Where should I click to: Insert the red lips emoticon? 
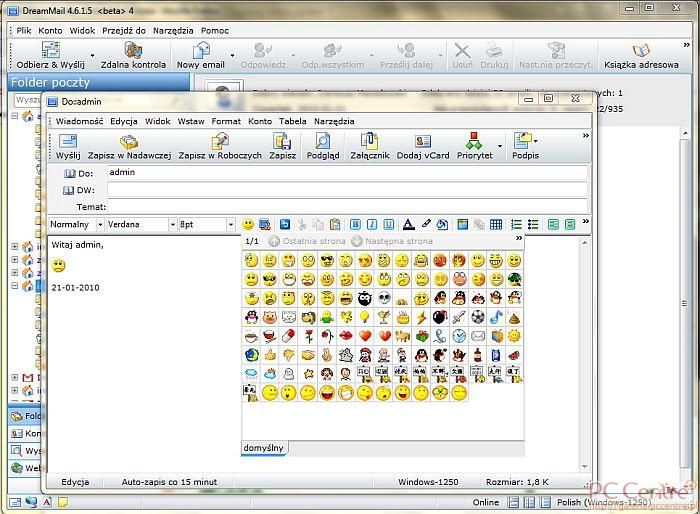[x=346, y=336]
